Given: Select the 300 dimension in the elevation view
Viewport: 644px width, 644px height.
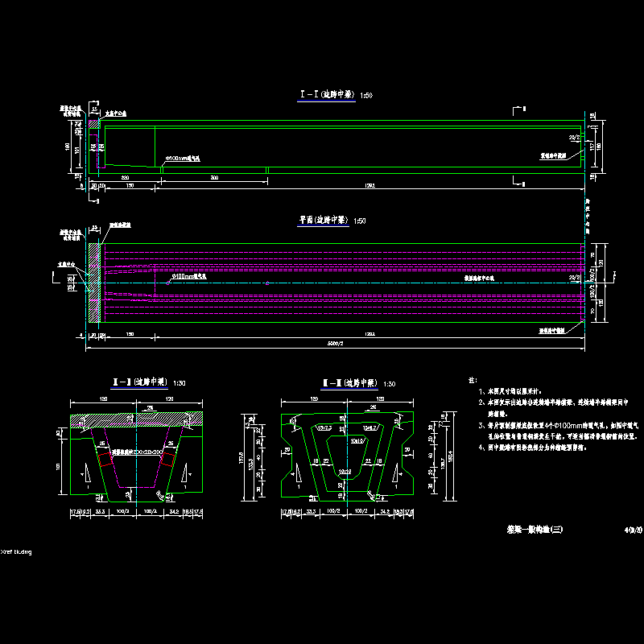Looking at the screenshot, I should tap(214, 176).
